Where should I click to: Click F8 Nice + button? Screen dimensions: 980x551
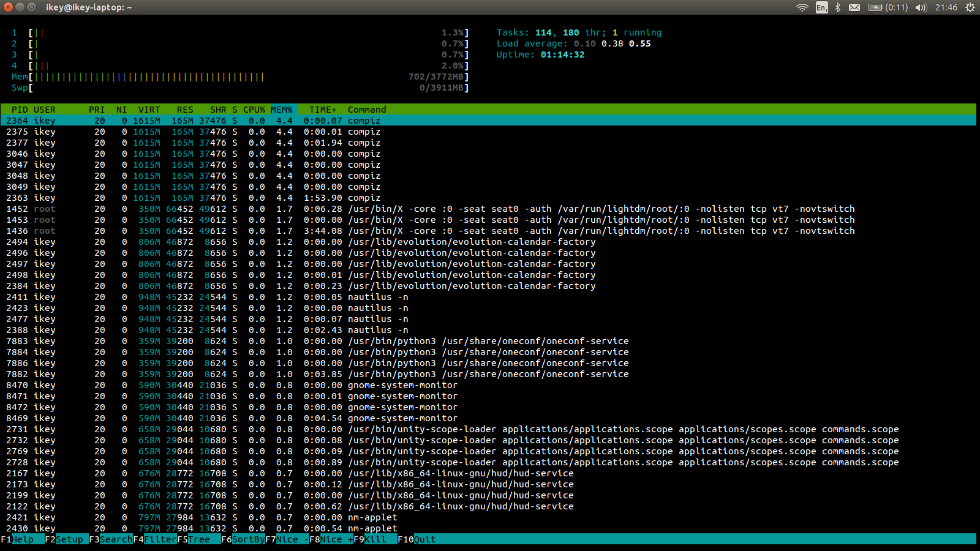[x=331, y=539]
